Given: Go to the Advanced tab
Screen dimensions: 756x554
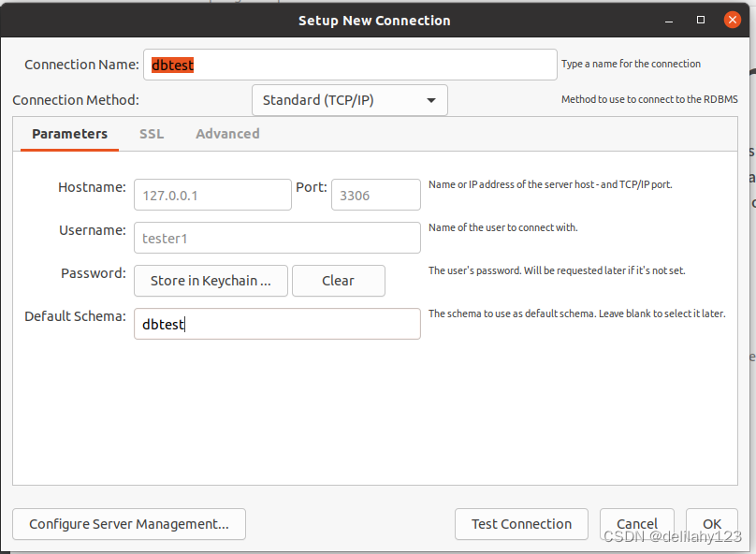Looking at the screenshot, I should click(227, 134).
